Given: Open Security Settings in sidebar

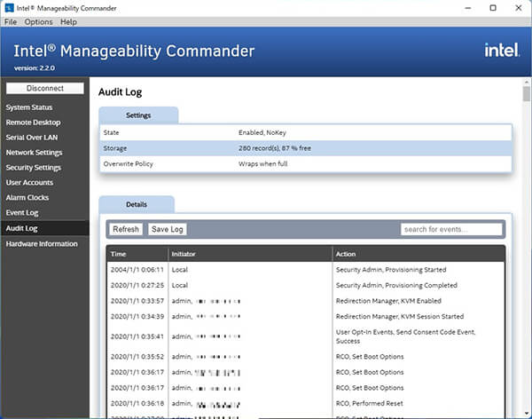Looking at the screenshot, I should click(x=34, y=168).
